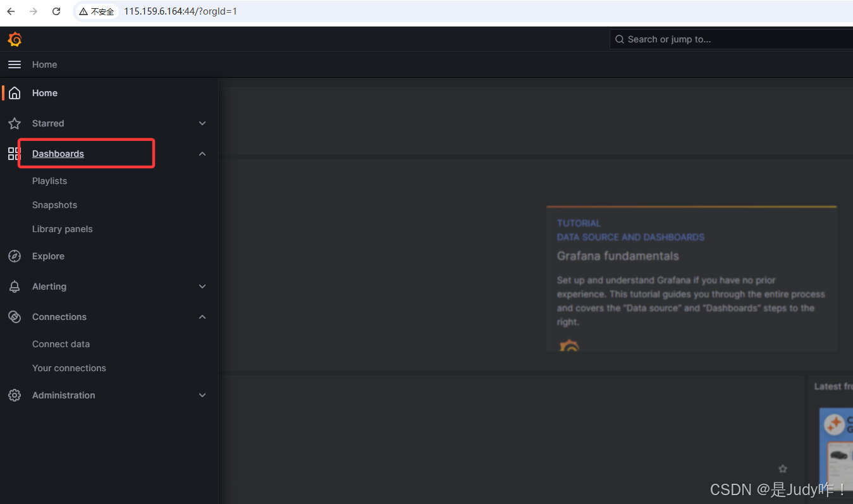Open Connections in the sidebar
853x504 pixels.
pyautogui.click(x=59, y=317)
